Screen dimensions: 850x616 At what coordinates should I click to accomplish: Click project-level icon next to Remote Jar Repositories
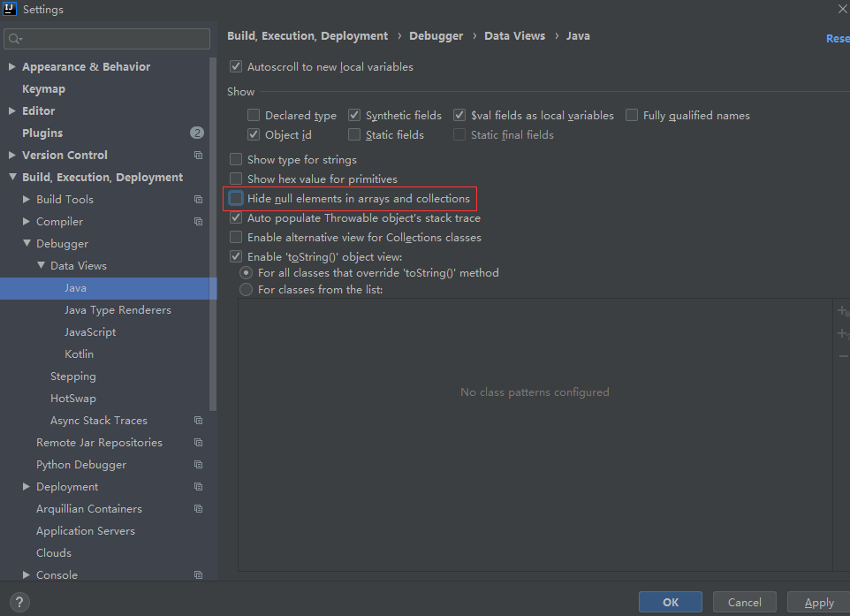click(199, 443)
